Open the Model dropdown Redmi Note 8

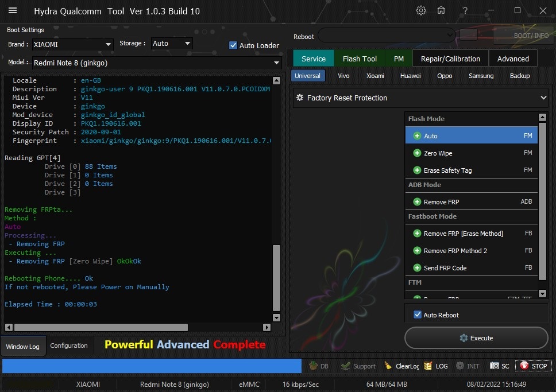(x=157, y=63)
